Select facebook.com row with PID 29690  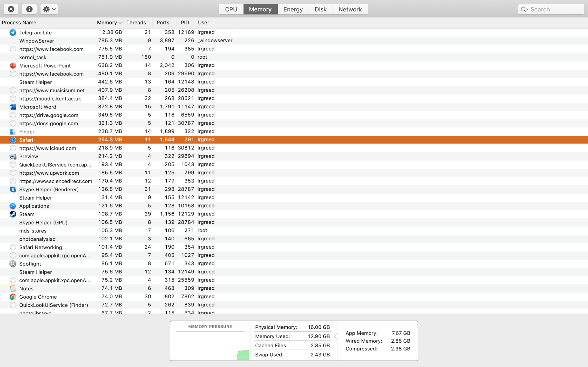pos(294,74)
